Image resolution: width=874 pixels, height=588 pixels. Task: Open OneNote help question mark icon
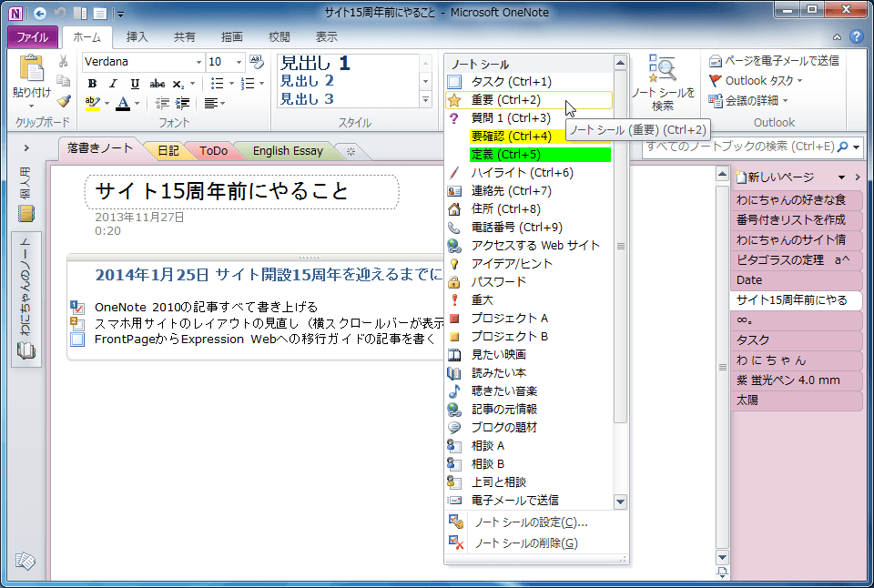[x=856, y=36]
